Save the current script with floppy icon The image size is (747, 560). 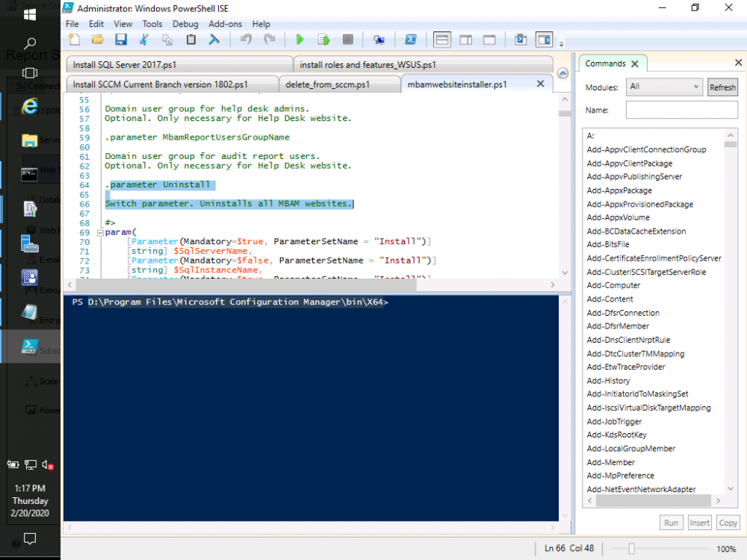tap(121, 40)
